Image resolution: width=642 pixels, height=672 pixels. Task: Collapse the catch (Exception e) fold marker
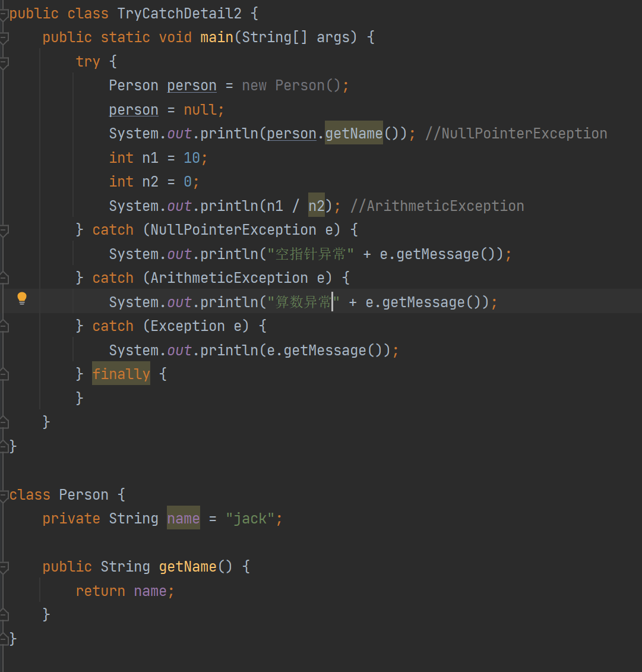coord(4,327)
